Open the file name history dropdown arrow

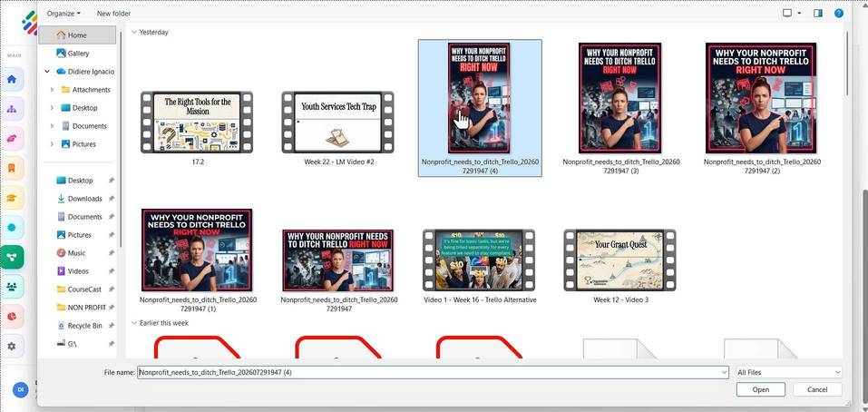[725, 373]
